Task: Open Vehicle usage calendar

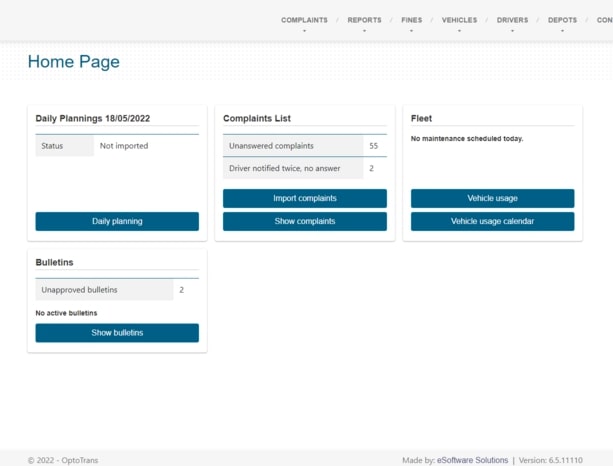Action: (x=492, y=221)
